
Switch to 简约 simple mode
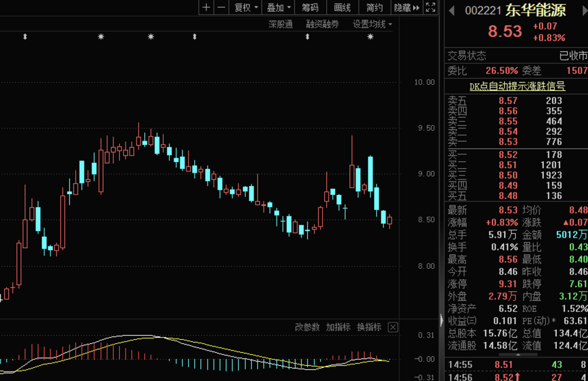point(374,8)
